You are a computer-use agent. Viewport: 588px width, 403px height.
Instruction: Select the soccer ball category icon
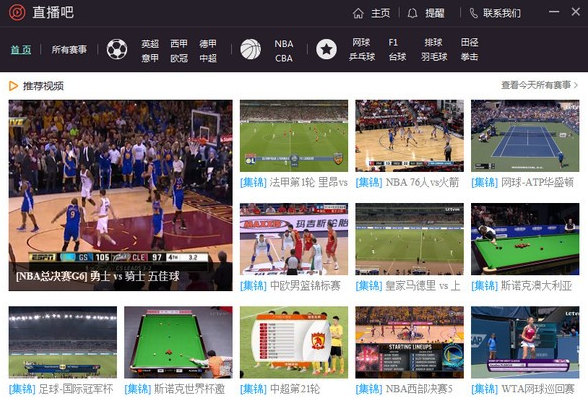click(x=117, y=49)
